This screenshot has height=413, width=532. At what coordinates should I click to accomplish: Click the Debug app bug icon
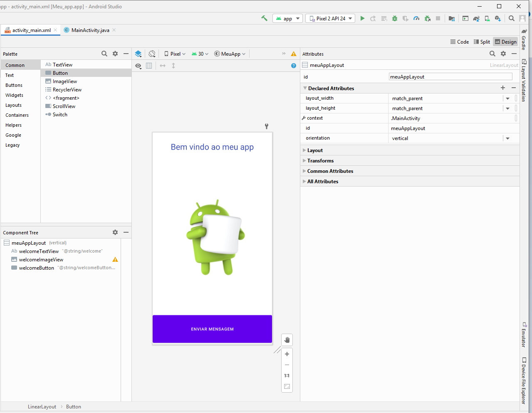click(x=394, y=18)
